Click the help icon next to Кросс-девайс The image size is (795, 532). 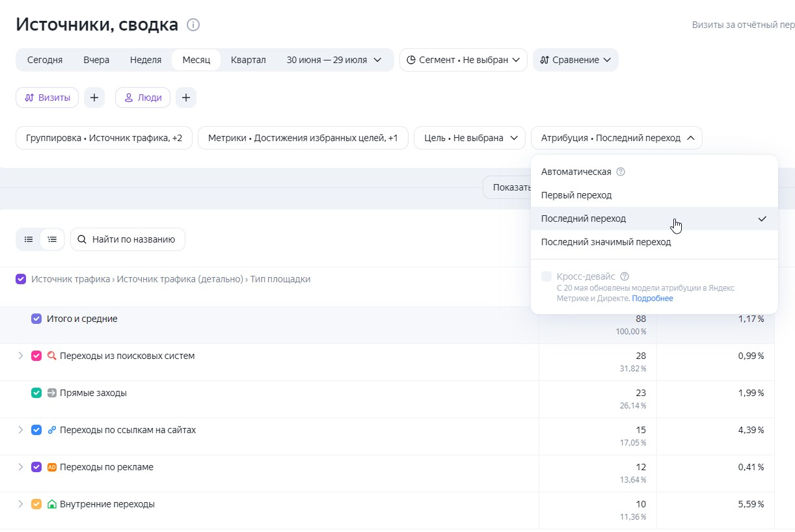tap(625, 276)
